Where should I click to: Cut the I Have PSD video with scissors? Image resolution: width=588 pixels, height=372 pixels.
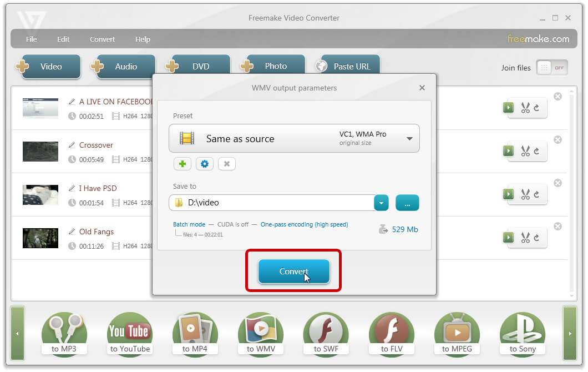click(x=525, y=194)
